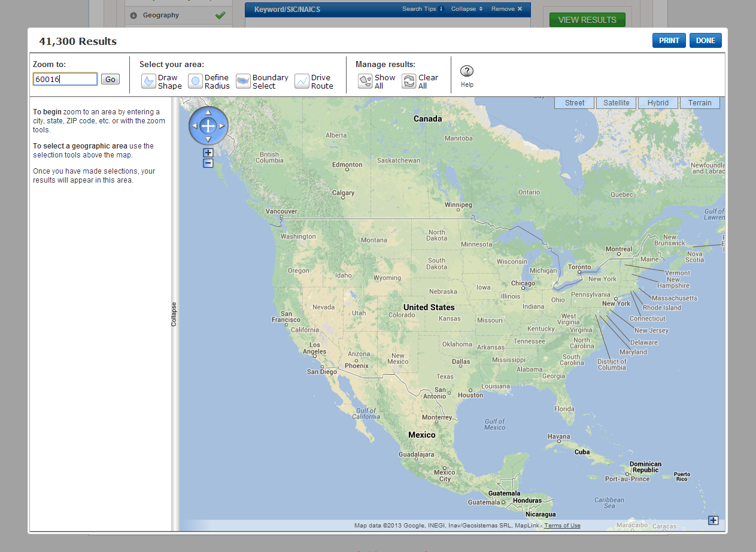Click the Edmonton city label

tap(347, 165)
